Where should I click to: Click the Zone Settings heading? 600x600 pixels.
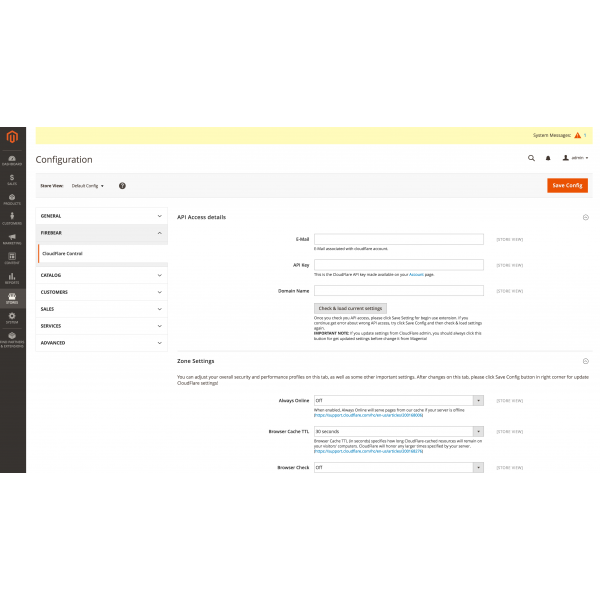pyautogui.click(x=196, y=361)
